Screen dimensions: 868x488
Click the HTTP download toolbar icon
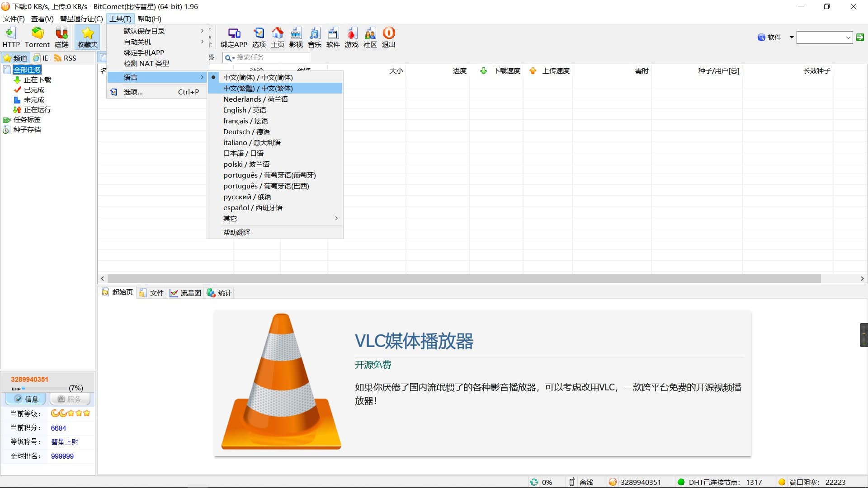pyautogui.click(x=11, y=37)
